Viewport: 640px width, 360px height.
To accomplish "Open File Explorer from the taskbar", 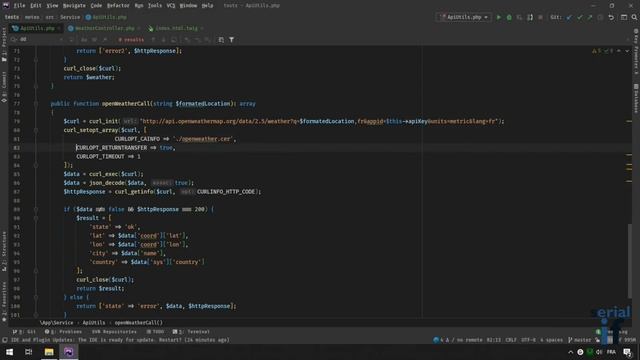I will tap(49, 352).
